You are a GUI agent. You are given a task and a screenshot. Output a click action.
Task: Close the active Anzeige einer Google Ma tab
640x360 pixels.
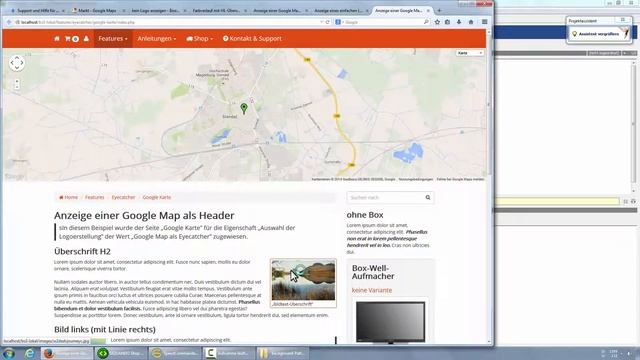click(428, 10)
